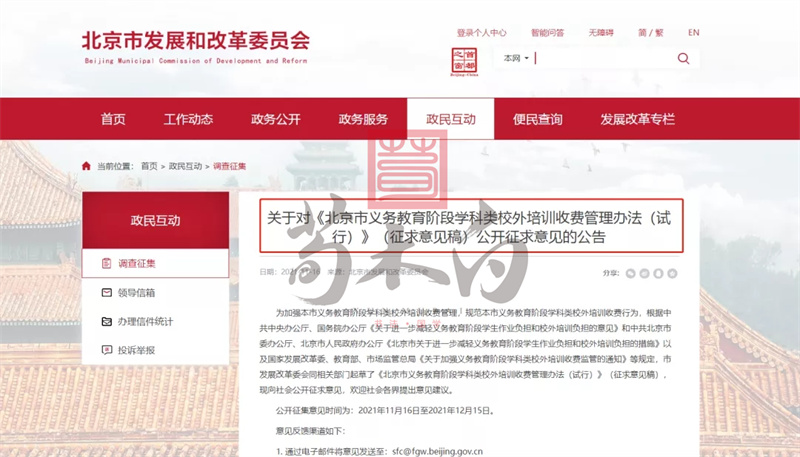Screen dimensions: 800x457
Task: Click the third share icon after 分享
Action: 658,273
